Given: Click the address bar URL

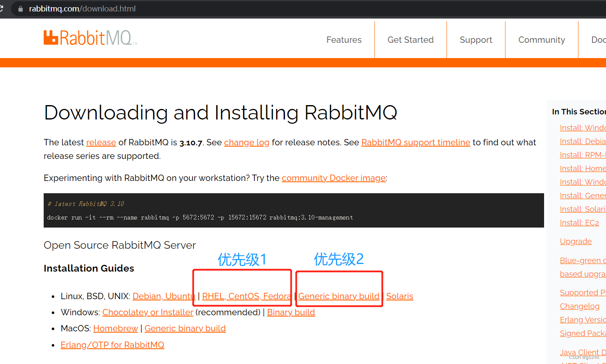Looking at the screenshot, I should [82, 9].
